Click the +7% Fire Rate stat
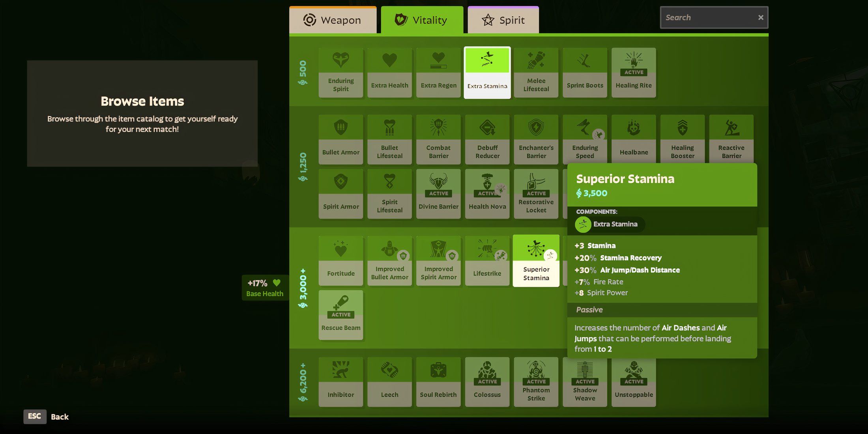The width and height of the screenshot is (868, 434). click(x=599, y=282)
